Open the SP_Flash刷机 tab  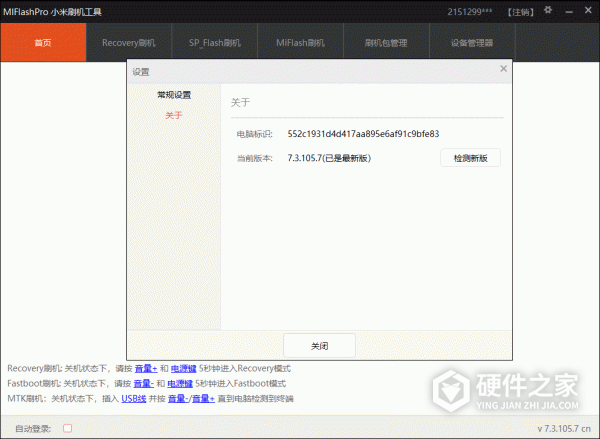point(215,42)
